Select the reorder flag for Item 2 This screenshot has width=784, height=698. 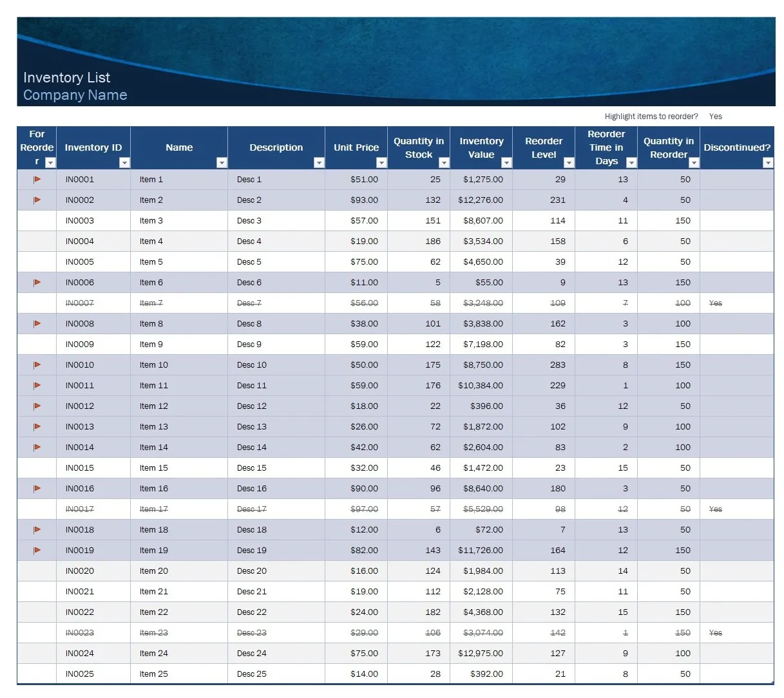(x=37, y=200)
